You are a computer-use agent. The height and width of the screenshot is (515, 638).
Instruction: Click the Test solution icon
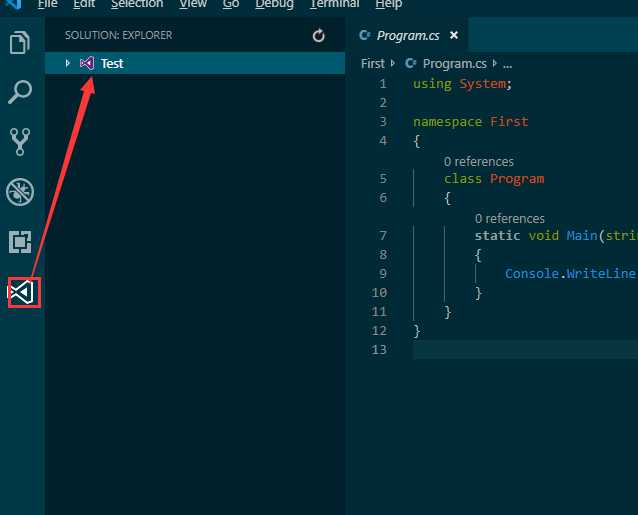[87, 63]
